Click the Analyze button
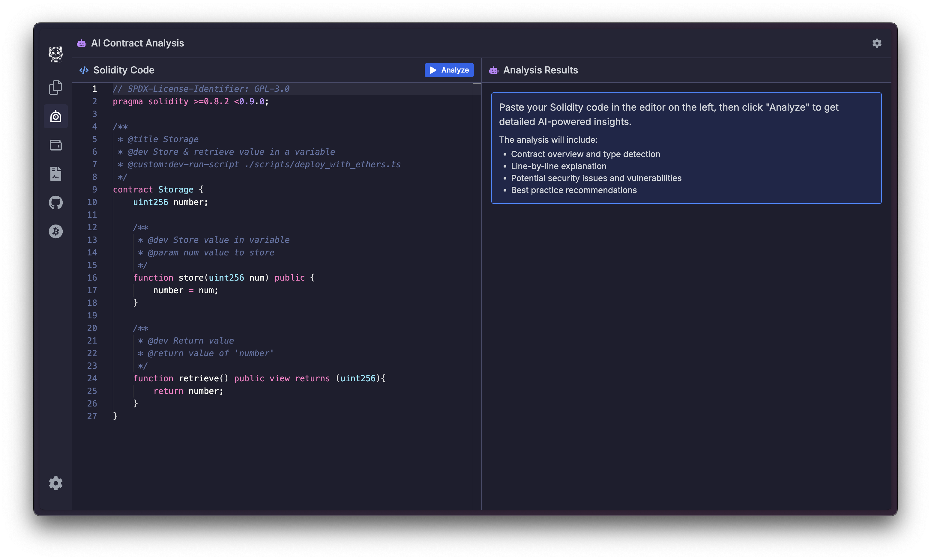931x560 pixels. coord(449,70)
